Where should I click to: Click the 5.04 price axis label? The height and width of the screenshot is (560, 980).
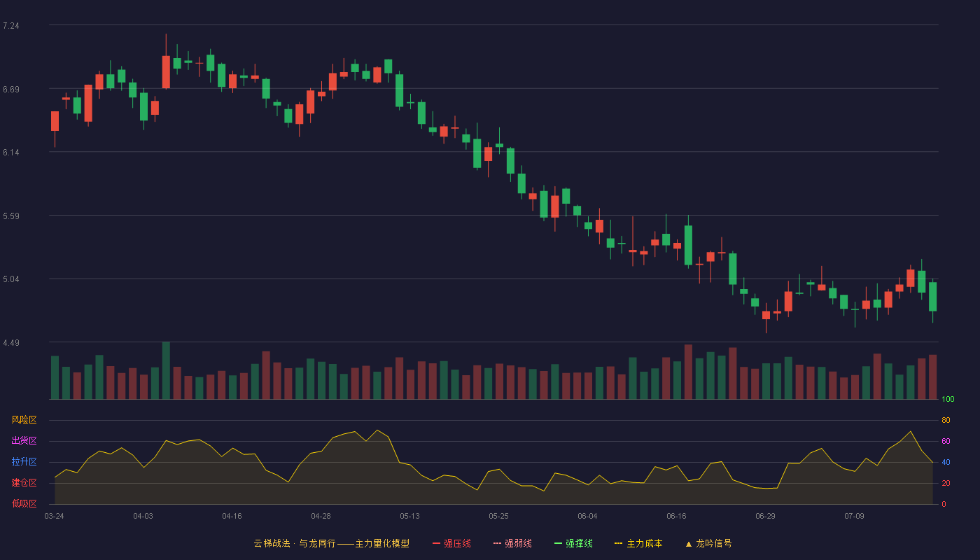[11, 279]
